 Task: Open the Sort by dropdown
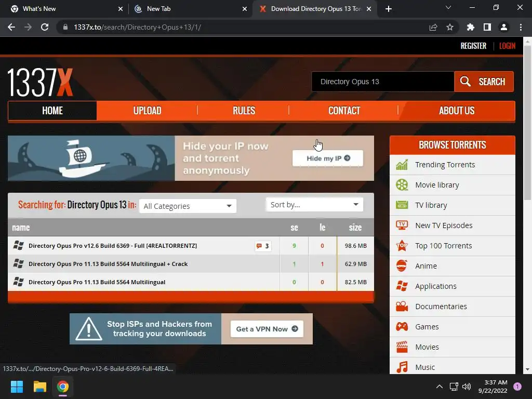tap(314, 205)
